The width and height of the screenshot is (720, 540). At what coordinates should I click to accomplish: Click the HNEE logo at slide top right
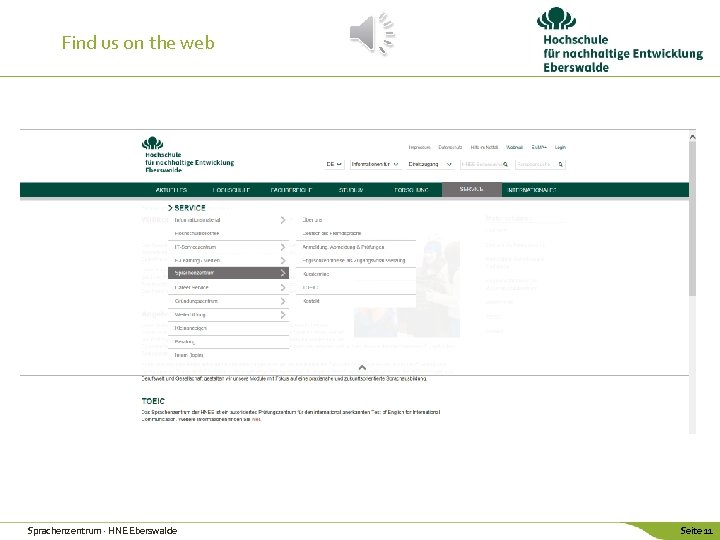click(619, 40)
